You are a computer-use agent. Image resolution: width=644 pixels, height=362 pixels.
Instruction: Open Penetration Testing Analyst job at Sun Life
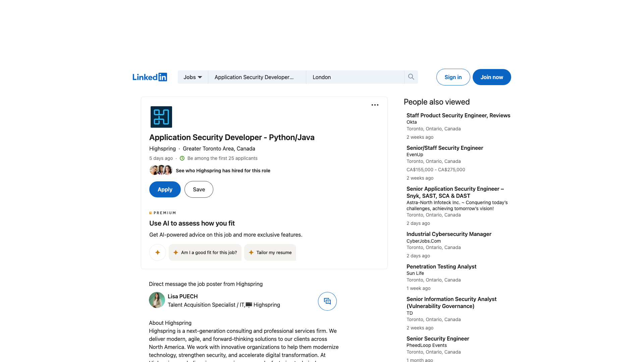point(441,266)
